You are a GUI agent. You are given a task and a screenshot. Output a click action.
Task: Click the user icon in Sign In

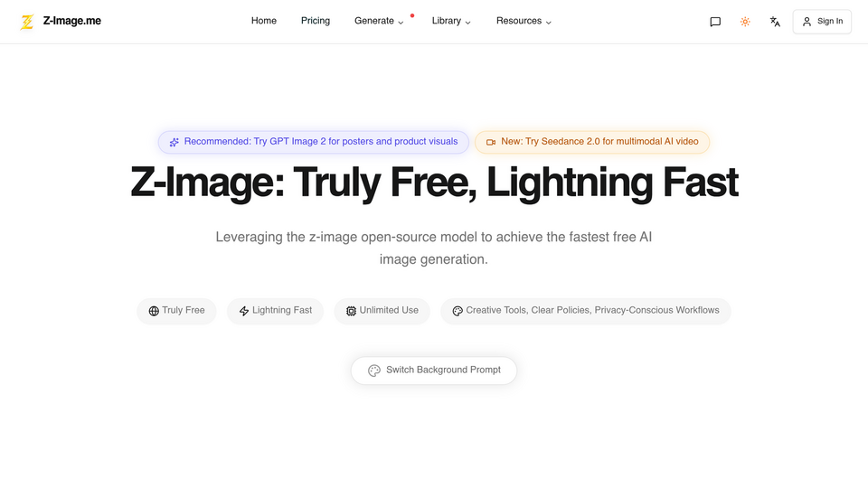pyautogui.click(x=807, y=22)
